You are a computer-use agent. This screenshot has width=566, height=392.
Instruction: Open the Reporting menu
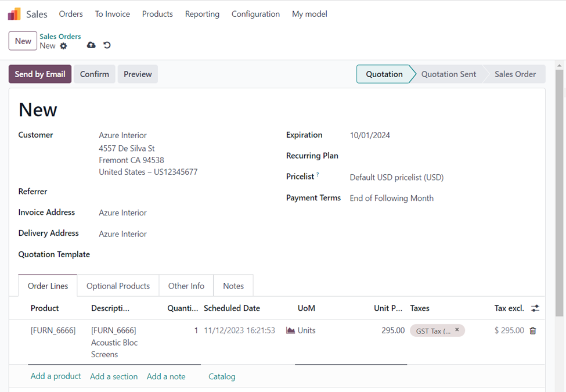202,14
